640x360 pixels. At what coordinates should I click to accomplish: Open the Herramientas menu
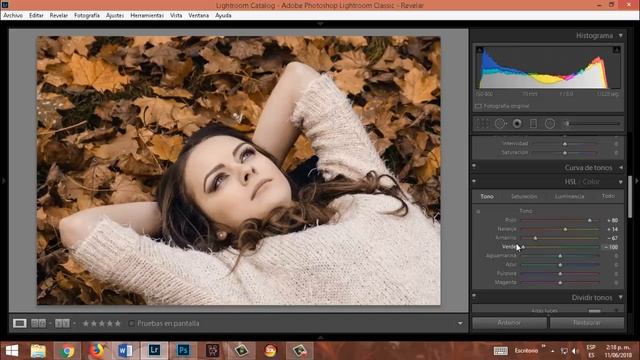147,16
